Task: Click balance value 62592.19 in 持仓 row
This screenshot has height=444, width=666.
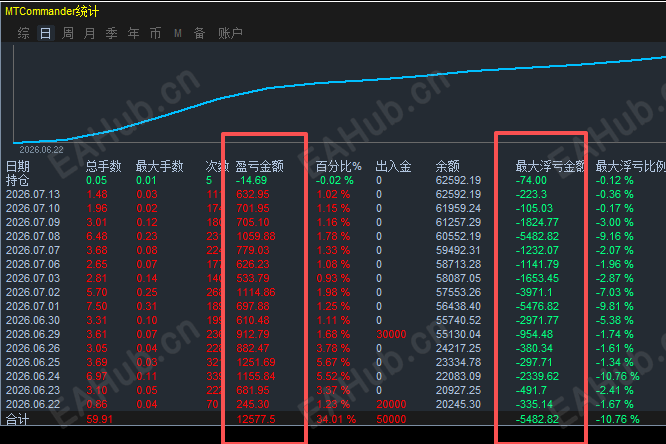Action: pyautogui.click(x=458, y=180)
